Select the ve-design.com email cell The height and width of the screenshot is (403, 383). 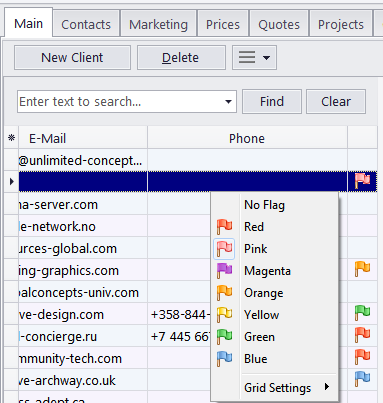pos(83,314)
